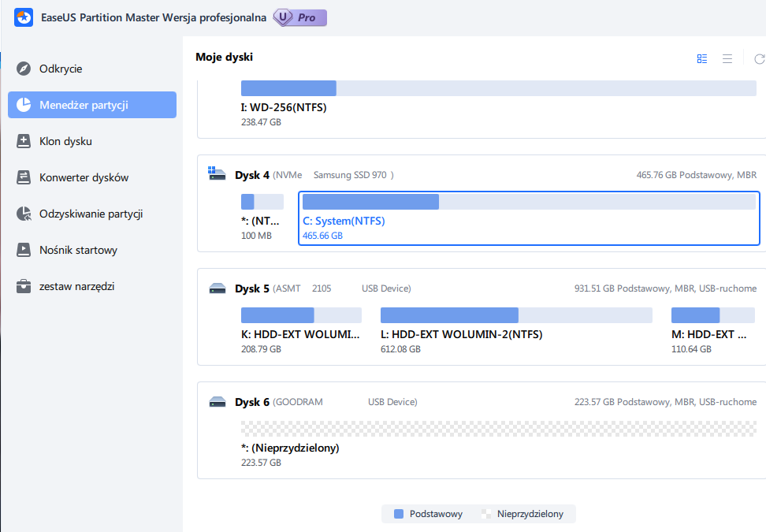The image size is (766, 532).
Task: Click the Odkrycie compass icon
Action: (x=24, y=69)
